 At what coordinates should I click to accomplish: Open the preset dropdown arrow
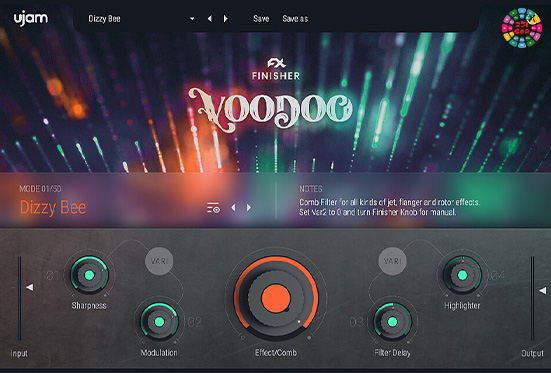tap(192, 19)
